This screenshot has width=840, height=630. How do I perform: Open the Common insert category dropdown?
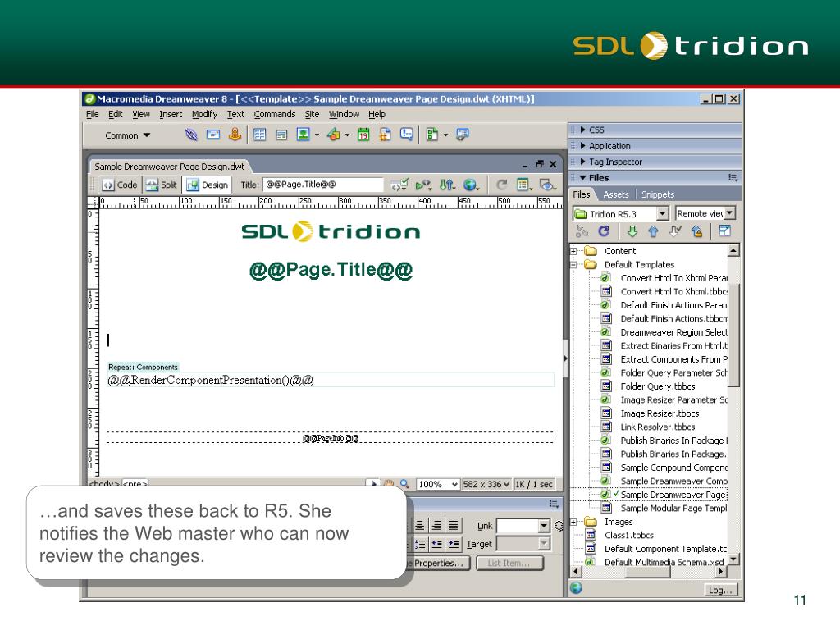click(127, 135)
